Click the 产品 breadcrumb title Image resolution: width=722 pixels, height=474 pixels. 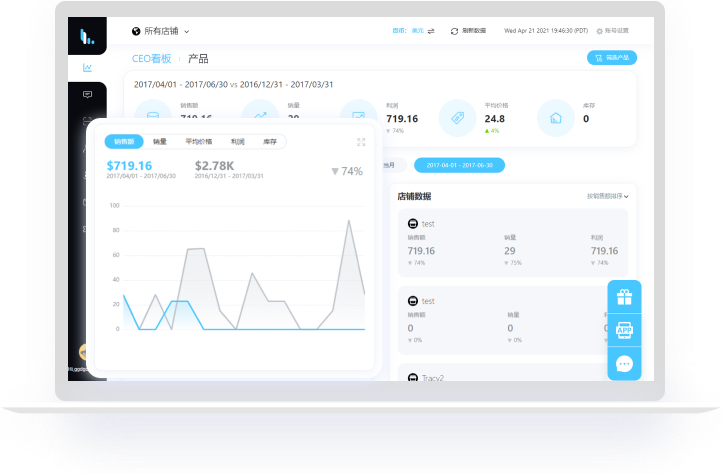(198, 59)
